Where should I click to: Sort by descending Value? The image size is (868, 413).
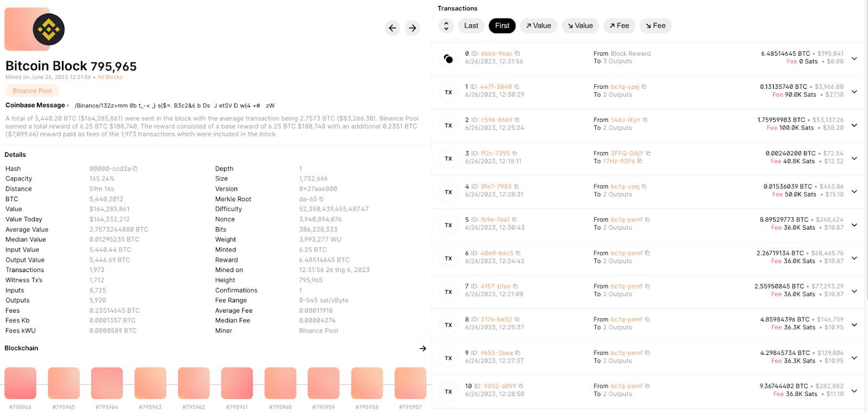click(580, 25)
